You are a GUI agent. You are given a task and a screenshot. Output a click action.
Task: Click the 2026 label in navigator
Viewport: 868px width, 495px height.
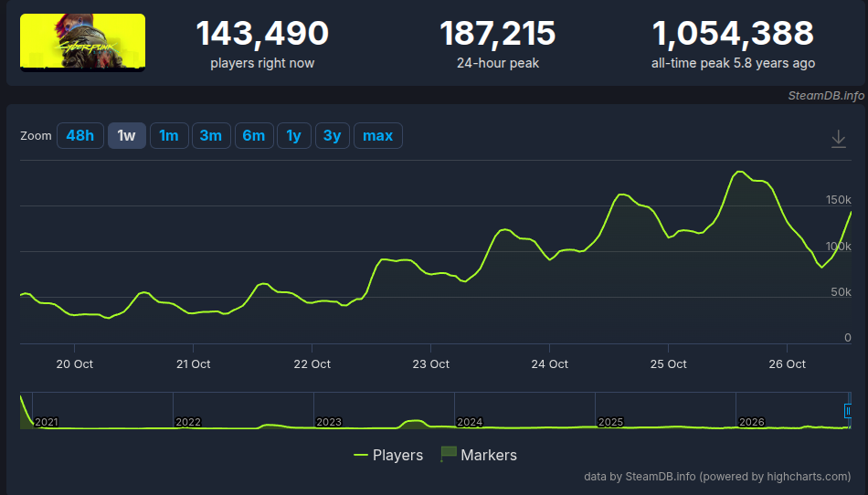click(752, 422)
